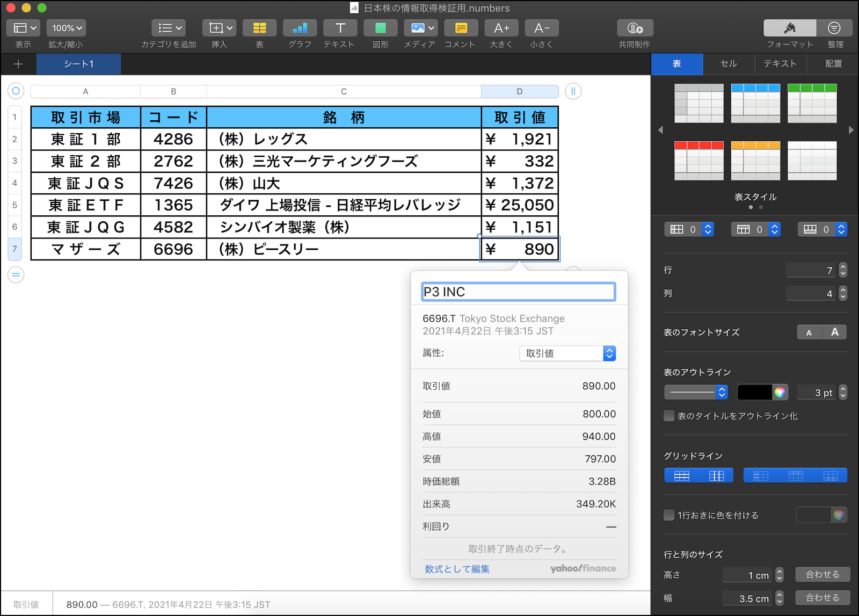The height and width of the screenshot is (616, 859).
Task: Insert a table using 表 toolbar icon
Action: coord(259,28)
